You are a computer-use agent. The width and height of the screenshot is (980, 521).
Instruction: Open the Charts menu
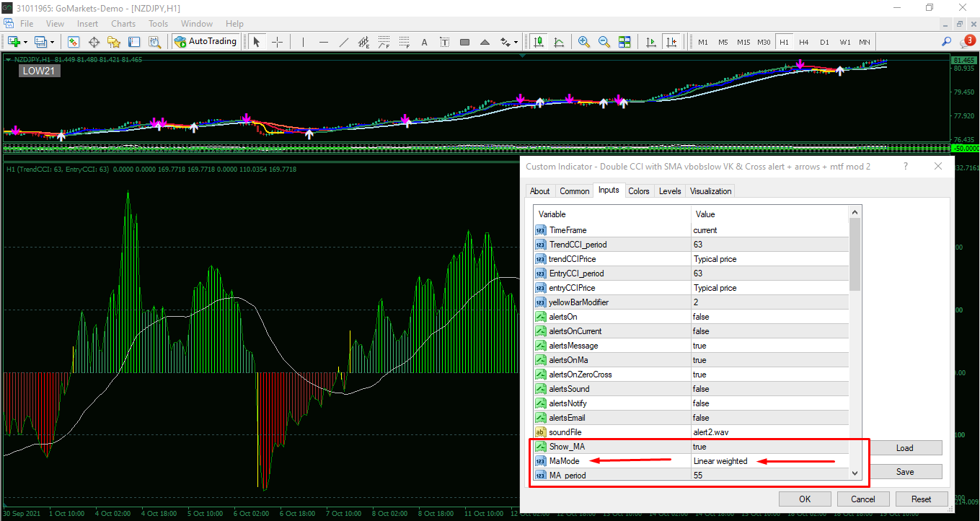coord(123,24)
